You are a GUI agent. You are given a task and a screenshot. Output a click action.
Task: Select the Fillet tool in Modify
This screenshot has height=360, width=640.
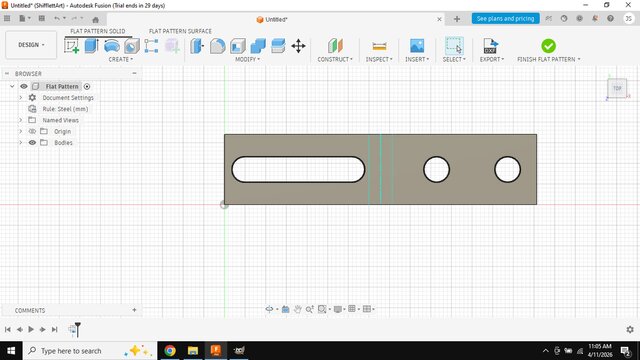217,46
